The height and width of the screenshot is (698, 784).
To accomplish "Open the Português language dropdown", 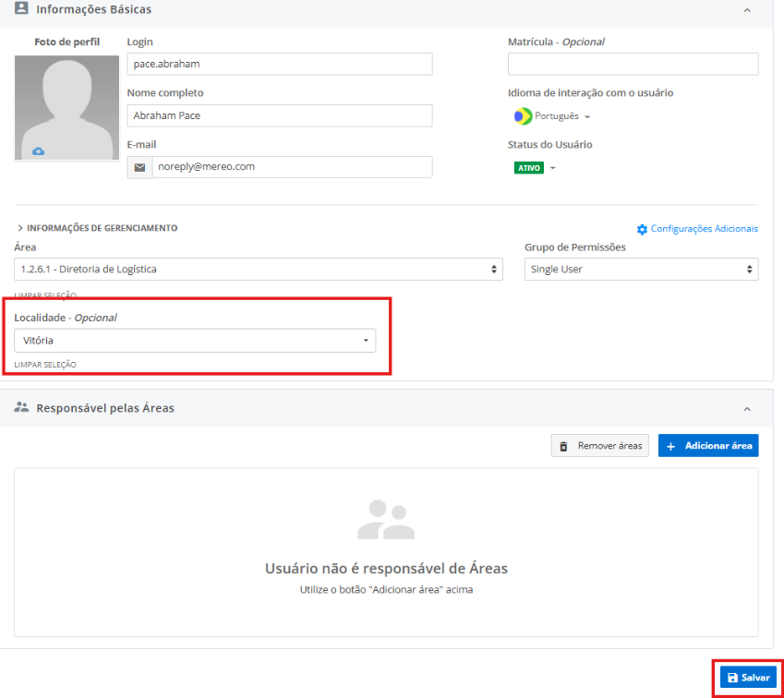I will 561,116.
